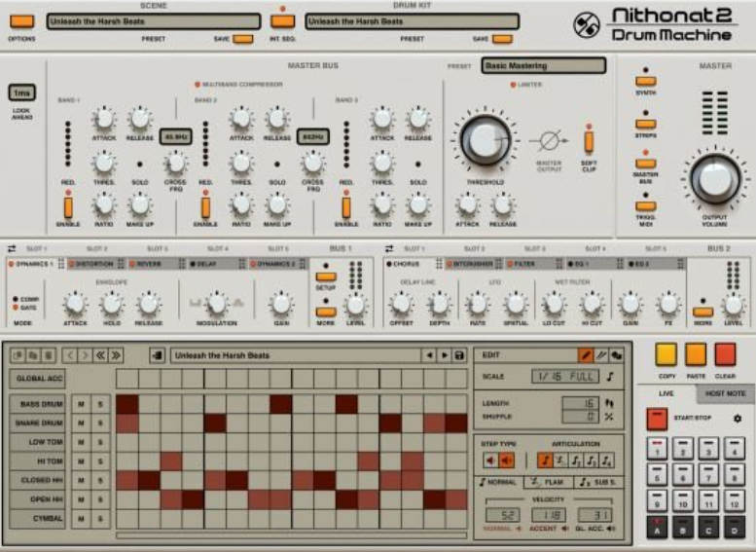The width and height of the screenshot is (756, 552).
Task: Click the 88.9Hz crossover frequency display
Action: pyautogui.click(x=175, y=137)
